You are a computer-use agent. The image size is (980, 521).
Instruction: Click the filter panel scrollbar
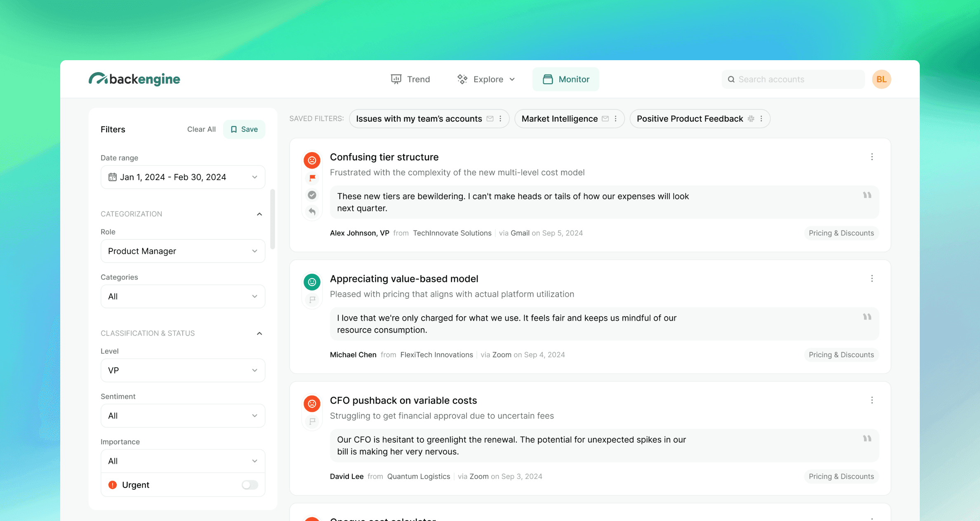pos(272,219)
